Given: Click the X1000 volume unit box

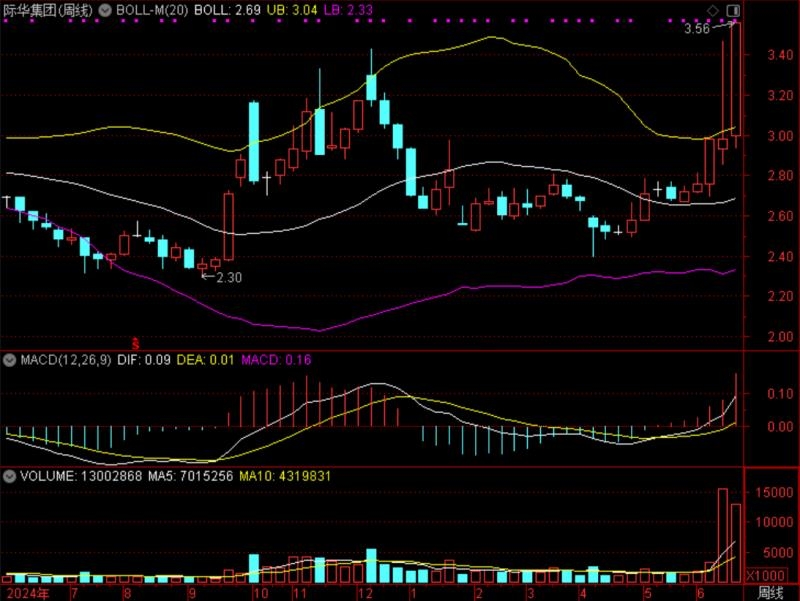Looking at the screenshot, I should pyautogui.click(x=765, y=575).
